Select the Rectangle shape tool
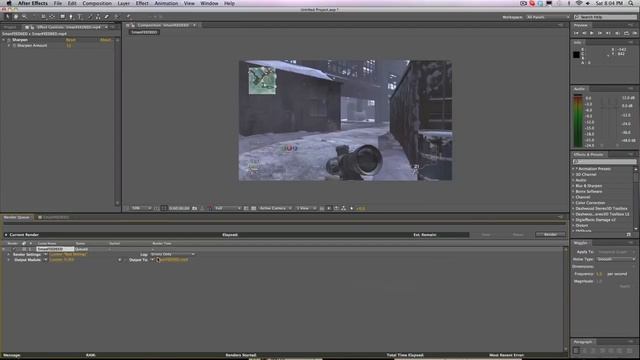 [62, 17]
